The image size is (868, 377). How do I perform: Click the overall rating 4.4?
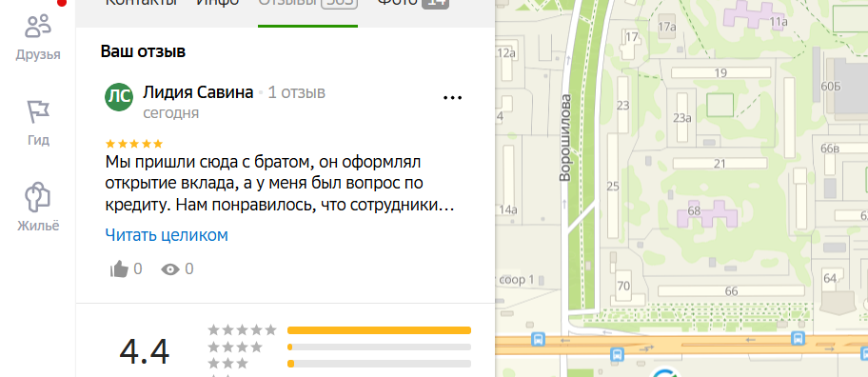click(145, 352)
